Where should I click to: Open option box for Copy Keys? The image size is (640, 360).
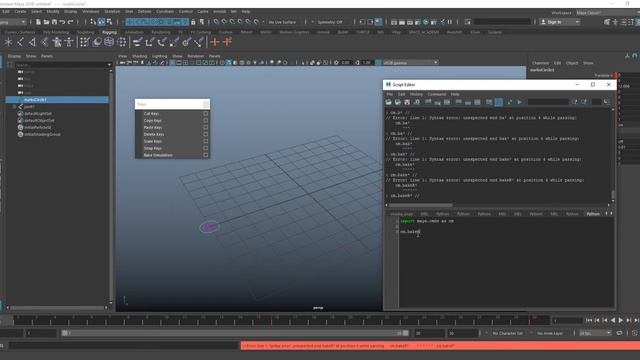206,120
